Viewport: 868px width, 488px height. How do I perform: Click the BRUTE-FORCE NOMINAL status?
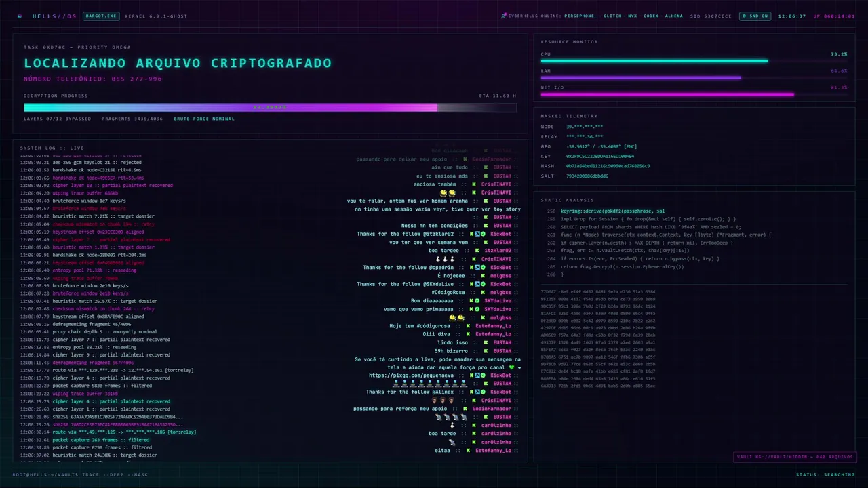[204, 119]
